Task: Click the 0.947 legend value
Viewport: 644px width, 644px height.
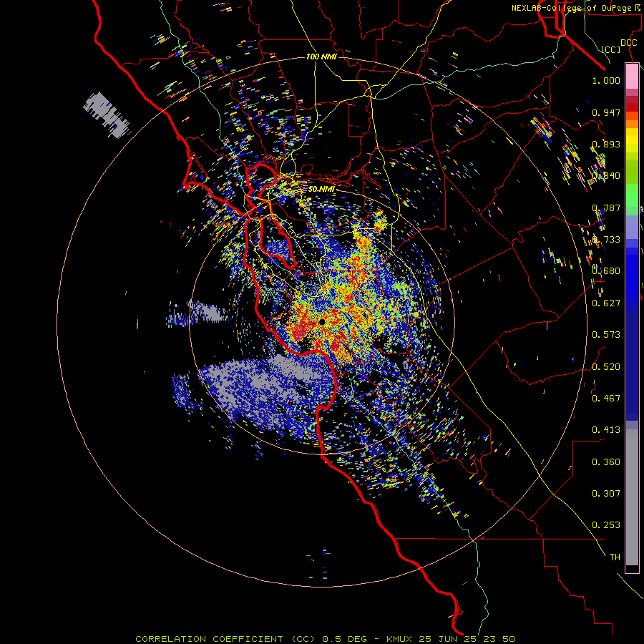Action: [606, 112]
